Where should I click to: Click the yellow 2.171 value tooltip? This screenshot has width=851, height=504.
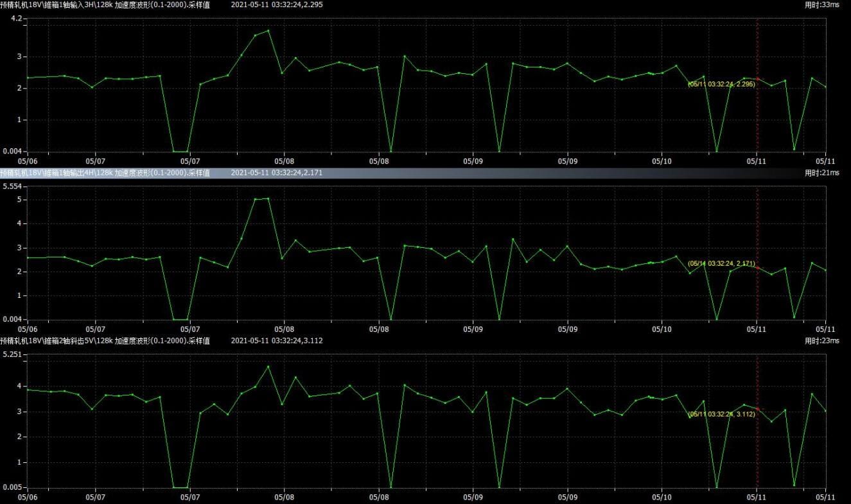[x=721, y=263]
